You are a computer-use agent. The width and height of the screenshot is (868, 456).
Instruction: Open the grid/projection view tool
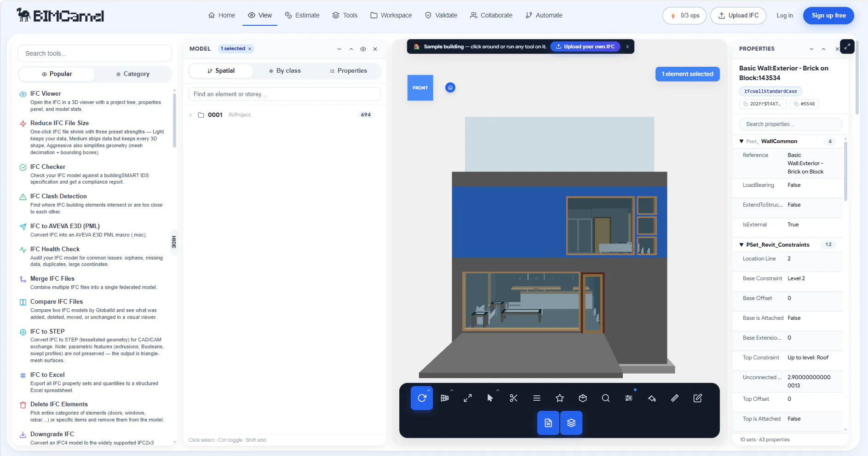(445, 398)
